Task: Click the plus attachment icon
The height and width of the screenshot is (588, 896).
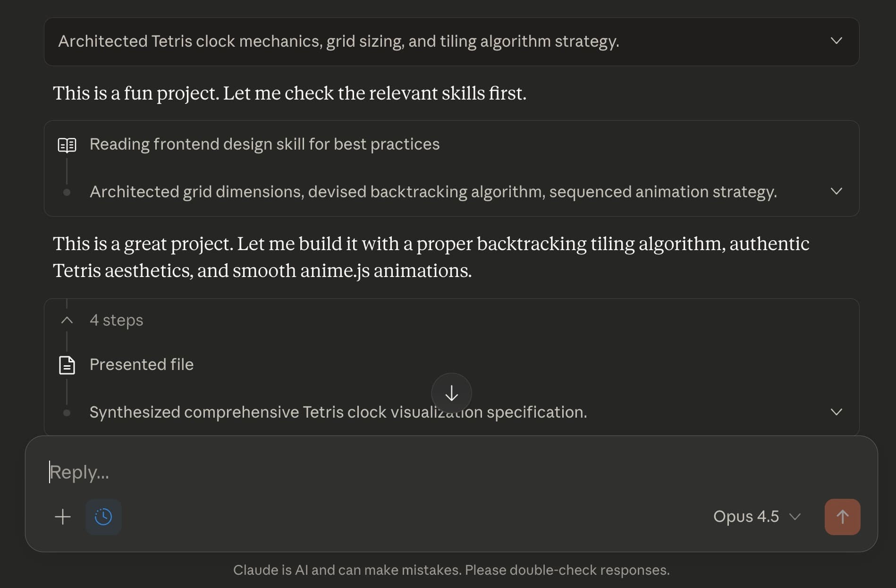Action: point(63,517)
